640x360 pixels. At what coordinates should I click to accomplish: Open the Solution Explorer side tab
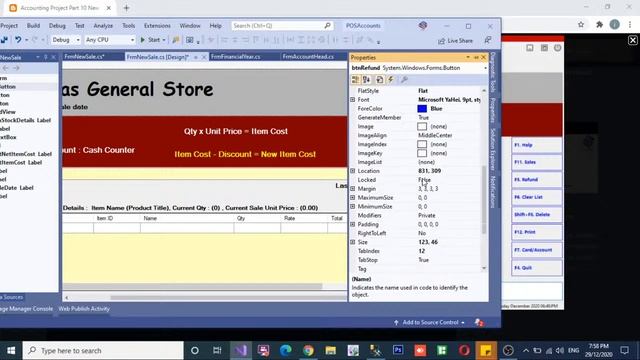pyautogui.click(x=493, y=149)
